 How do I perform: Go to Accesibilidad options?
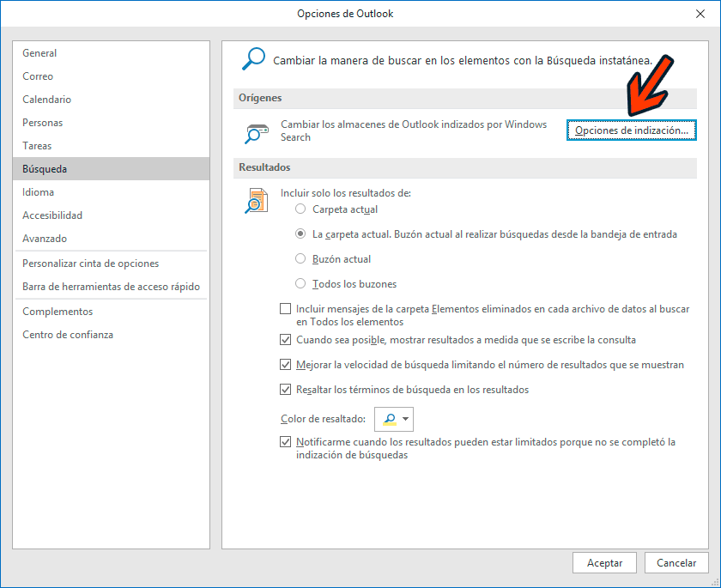[112, 215]
